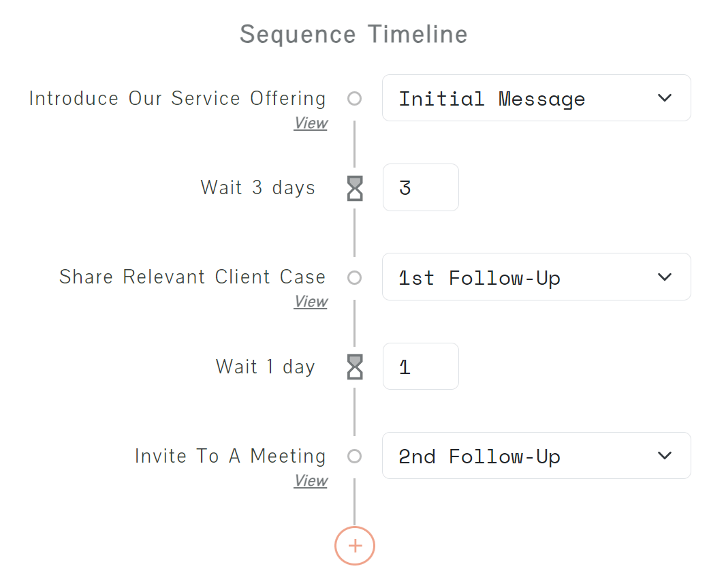Select the timeline node for Invite To A Meeting
Image resolution: width=709 pixels, height=588 pixels.
click(x=354, y=457)
